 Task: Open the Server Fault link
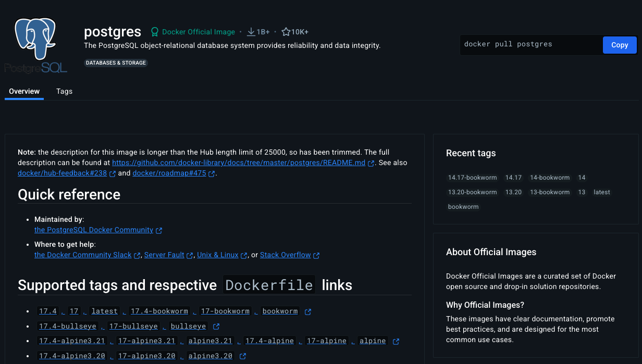point(164,255)
